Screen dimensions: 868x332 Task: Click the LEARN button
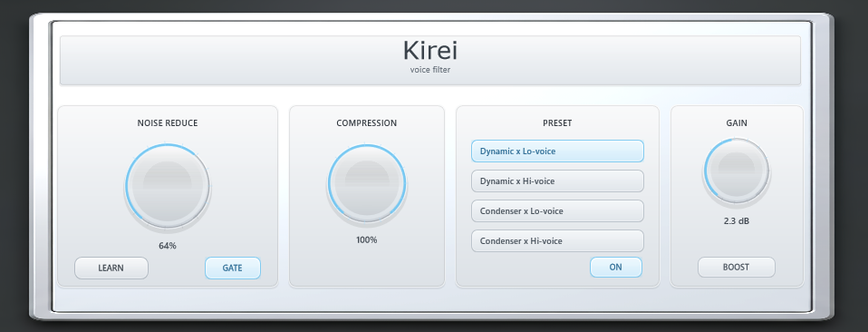coord(111,268)
